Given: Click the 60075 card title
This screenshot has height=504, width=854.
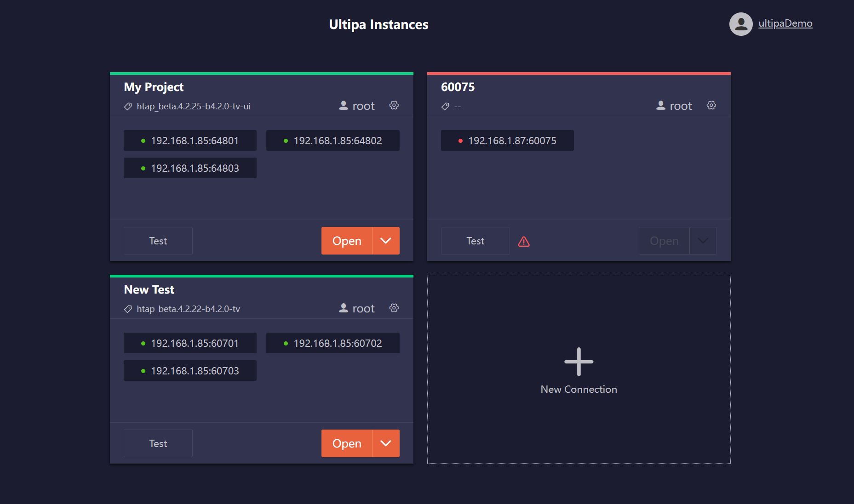Looking at the screenshot, I should tap(458, 87).
